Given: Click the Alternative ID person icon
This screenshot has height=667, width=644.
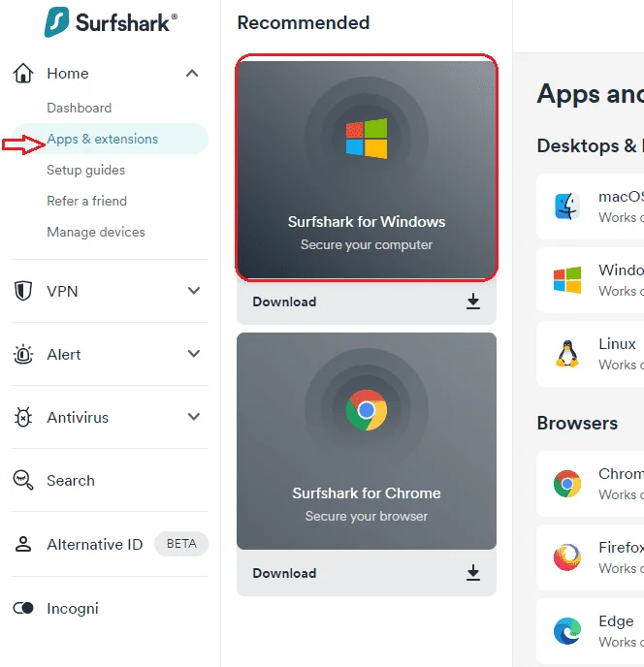Looking at the screenshot, I should (23, 544).
